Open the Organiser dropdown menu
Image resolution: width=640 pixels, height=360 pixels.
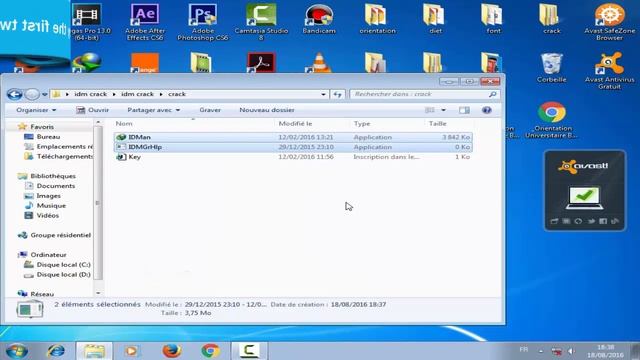(36, 110)
